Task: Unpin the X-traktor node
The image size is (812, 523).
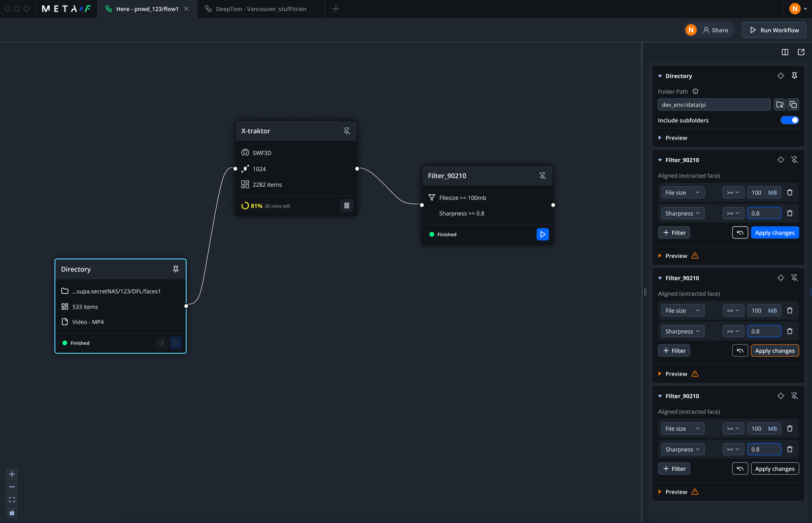Action: pos(347,131)
